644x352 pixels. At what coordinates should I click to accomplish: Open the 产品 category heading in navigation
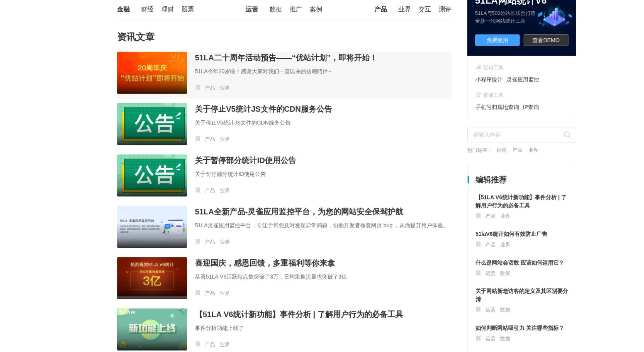pyautogui.click(x=381, y=9)
